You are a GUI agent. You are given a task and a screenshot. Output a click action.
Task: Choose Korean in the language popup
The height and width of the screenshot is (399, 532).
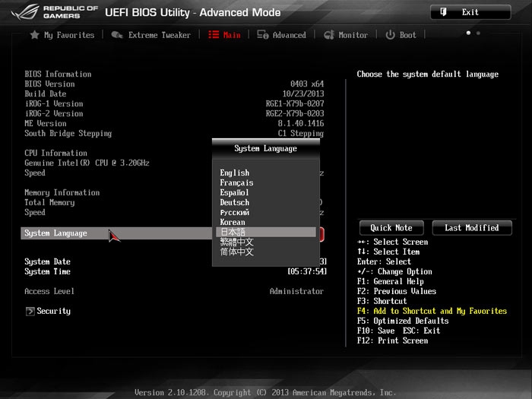[233, 223]
